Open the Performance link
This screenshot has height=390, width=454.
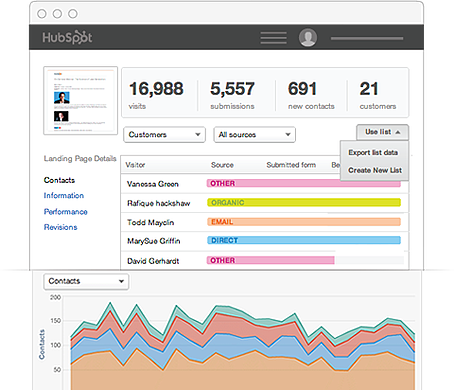66,212
